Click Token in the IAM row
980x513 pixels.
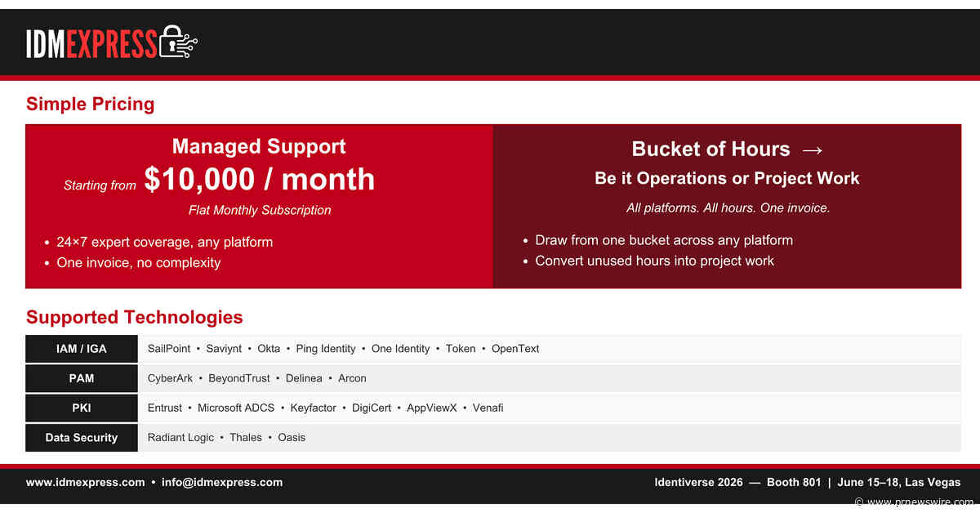[461, 349]
